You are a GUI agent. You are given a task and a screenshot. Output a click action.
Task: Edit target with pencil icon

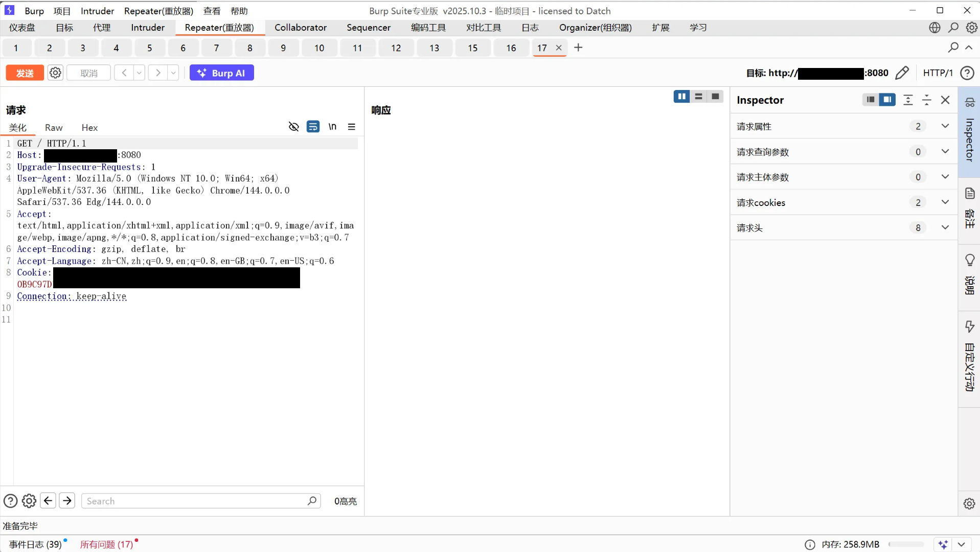(902, 73)
